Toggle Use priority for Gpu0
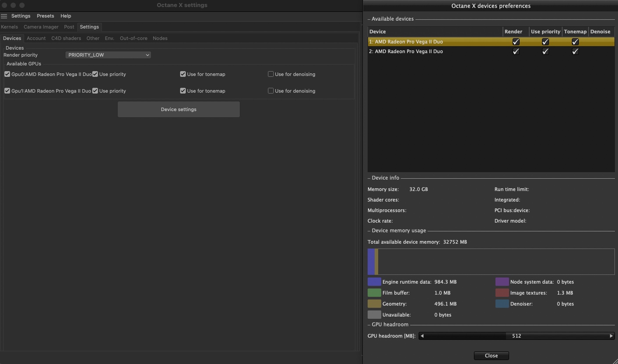The height and width of the screenshot is (364, 618). 95,74
